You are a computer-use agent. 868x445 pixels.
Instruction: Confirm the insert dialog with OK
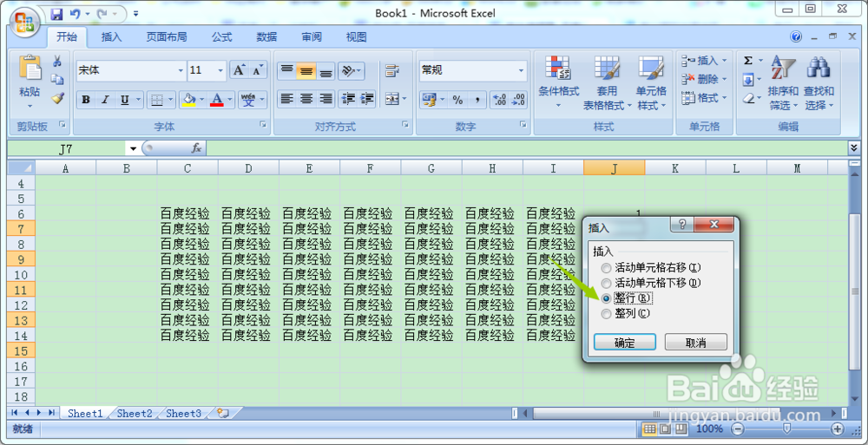[625, 343]
